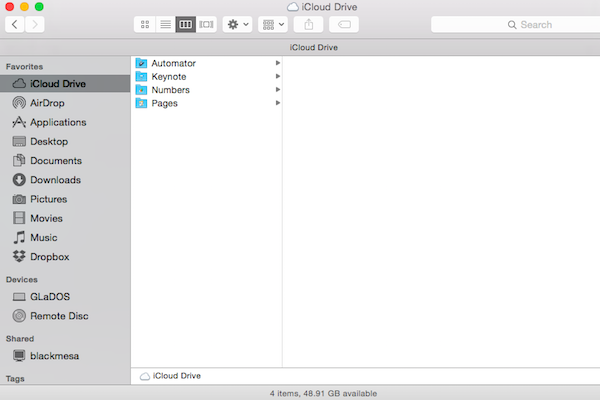This screenshot has height=400, width=600.
Task: Click the cloud icon in window title
Action: pos(293,7)
